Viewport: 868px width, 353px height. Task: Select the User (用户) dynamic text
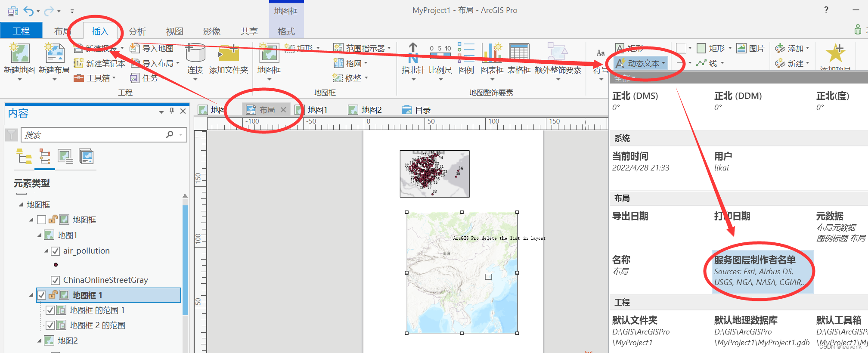tap(723, 162)
